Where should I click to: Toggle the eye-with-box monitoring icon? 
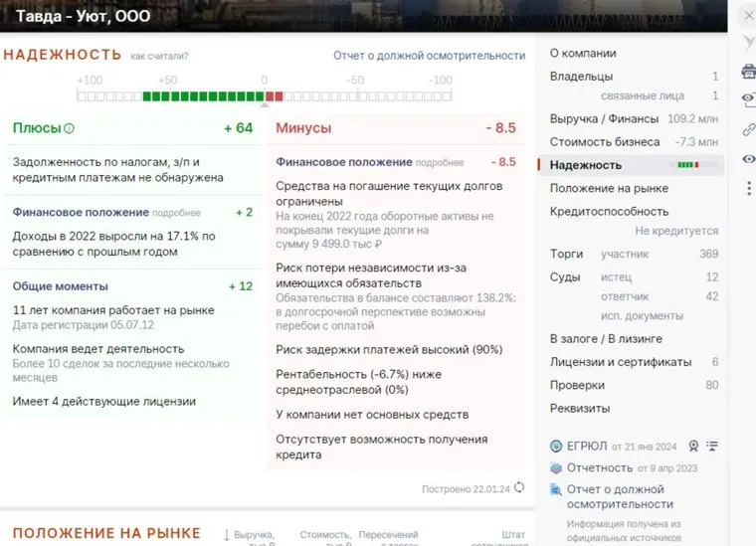click(748, 98)
